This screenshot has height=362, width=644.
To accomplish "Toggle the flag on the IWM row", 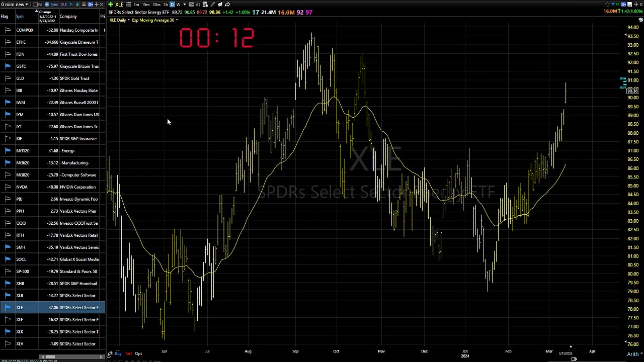I will (x=8, y=103).
